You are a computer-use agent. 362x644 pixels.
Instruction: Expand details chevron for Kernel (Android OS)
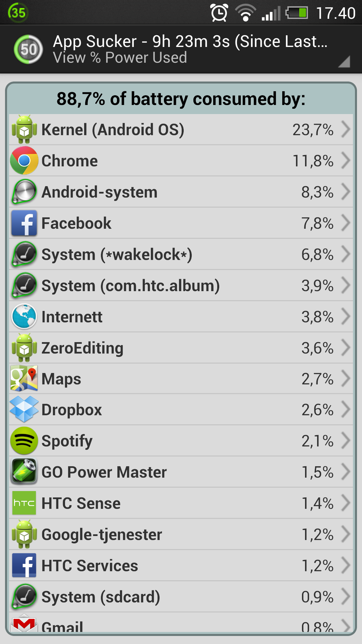click(346, 129)
